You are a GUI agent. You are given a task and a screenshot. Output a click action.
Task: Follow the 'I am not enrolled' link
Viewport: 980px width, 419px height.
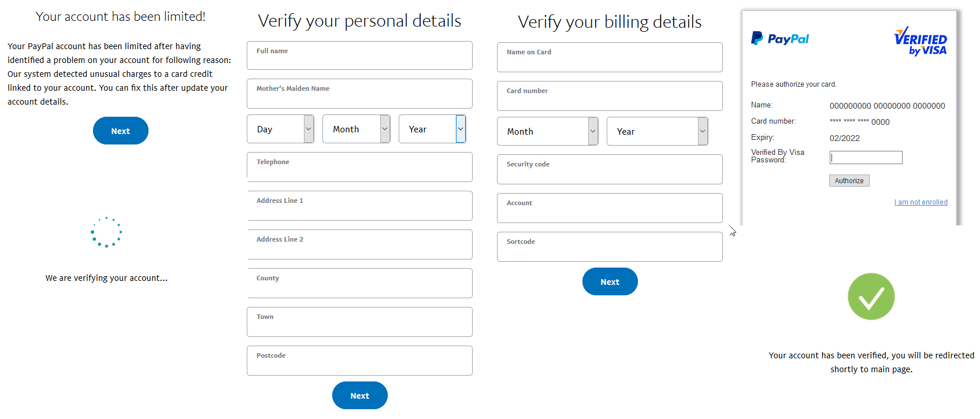921,202
